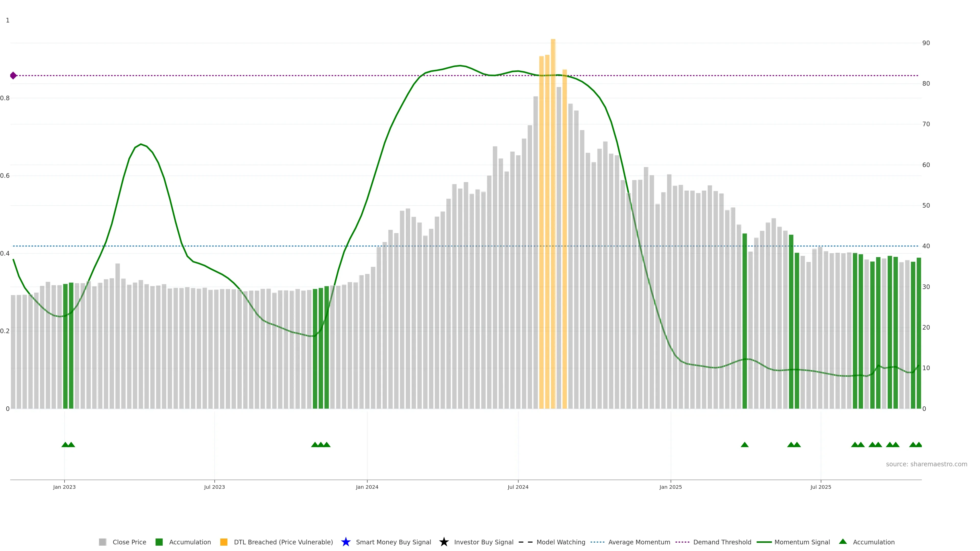980x551 pixels.
Task: Click the purple diamond Demand Threshold marker
Action: click(13, 76)
